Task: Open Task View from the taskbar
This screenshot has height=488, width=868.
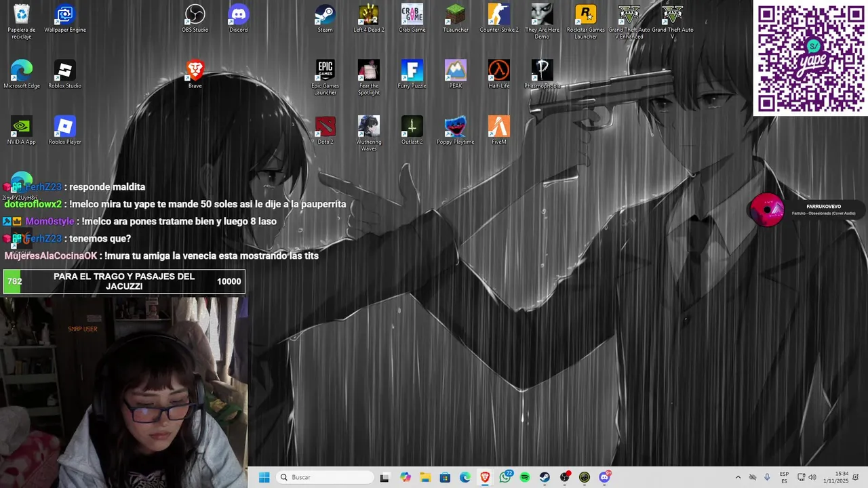Action: point(384,477)
